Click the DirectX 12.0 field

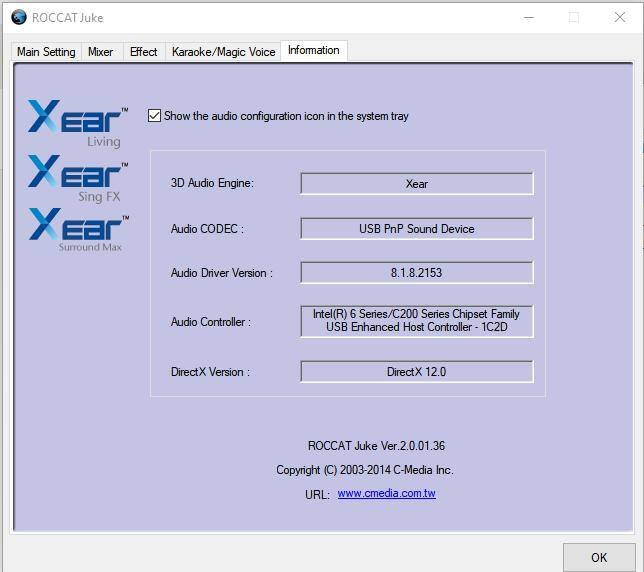[416, 372]
